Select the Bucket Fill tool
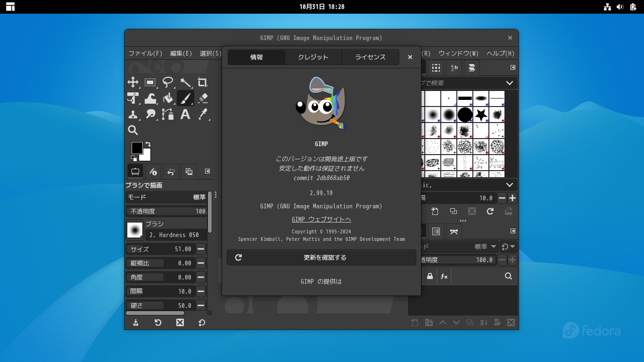This screenshot has height=362, width=644. 168,98
